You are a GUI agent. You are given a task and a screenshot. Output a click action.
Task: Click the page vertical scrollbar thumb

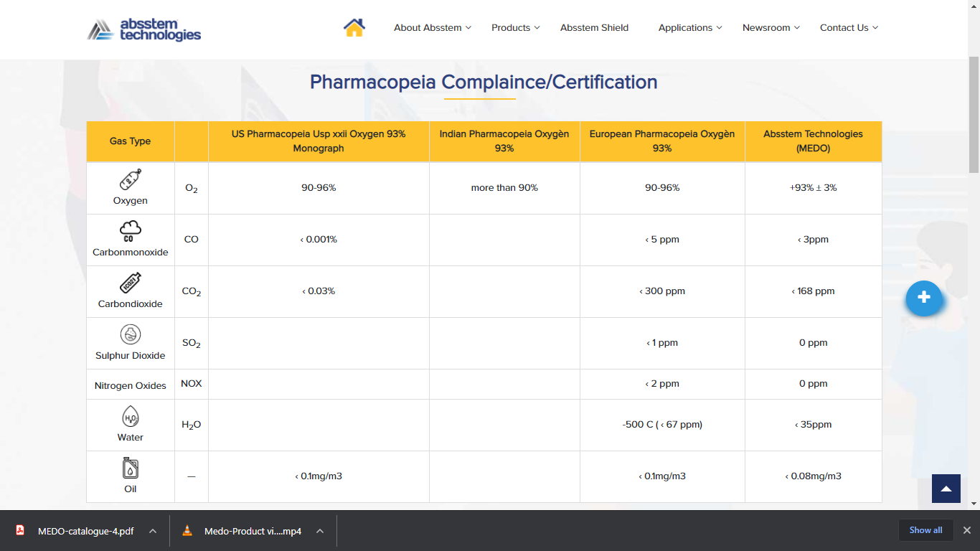point(974,115)
